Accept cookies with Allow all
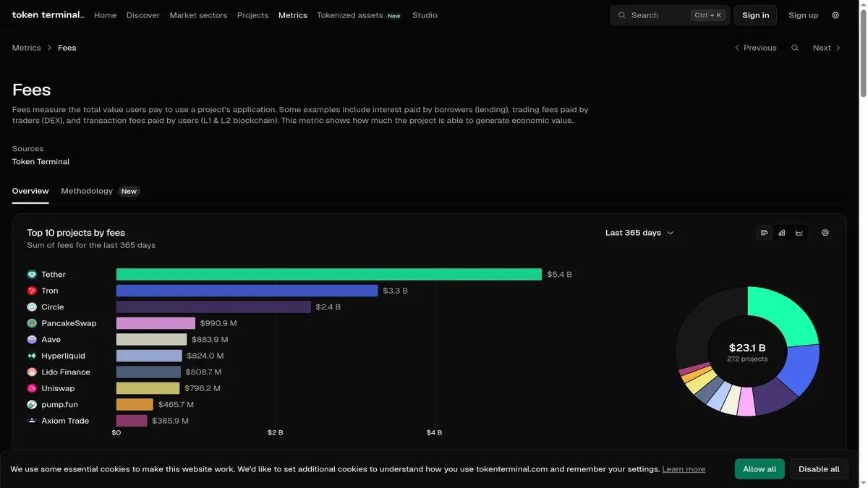This screenshot has height=488, width=868. pyautogui.click(x=759, y=469)
